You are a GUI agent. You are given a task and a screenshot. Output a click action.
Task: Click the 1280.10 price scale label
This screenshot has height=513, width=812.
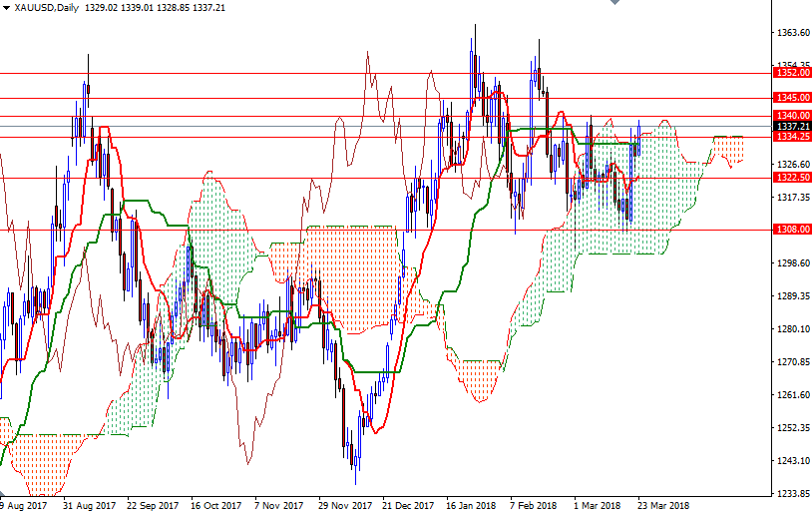(x=793, y=329)
